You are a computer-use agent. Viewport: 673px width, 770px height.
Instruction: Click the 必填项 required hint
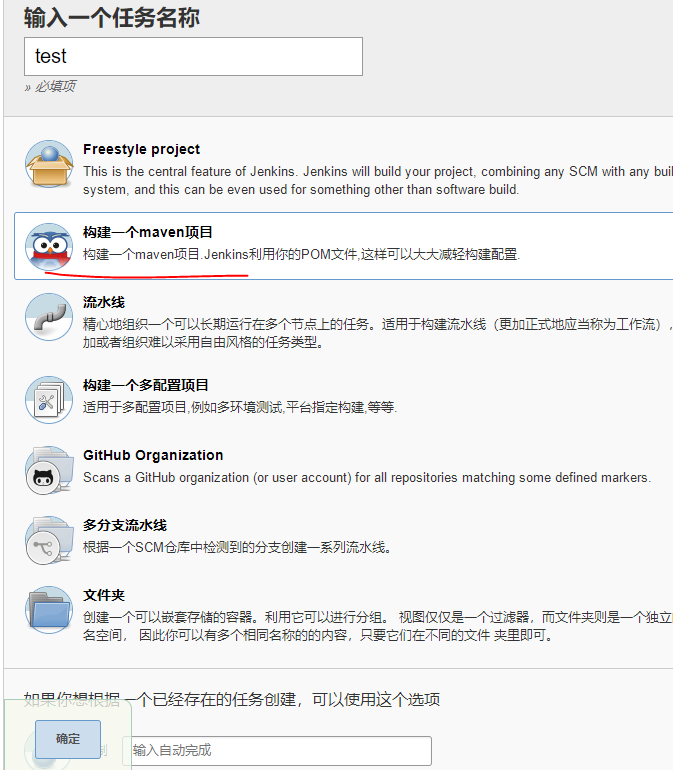(50, 86)
